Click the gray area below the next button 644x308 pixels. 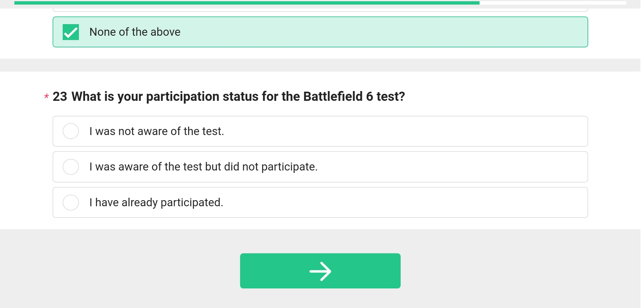pyautogui.click(x=320, y=299)
